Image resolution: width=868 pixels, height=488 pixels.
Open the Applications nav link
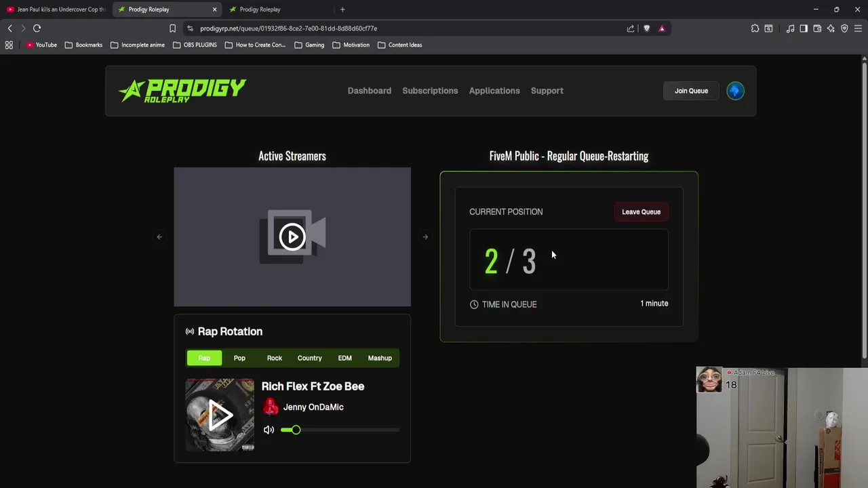coord(494,91)
